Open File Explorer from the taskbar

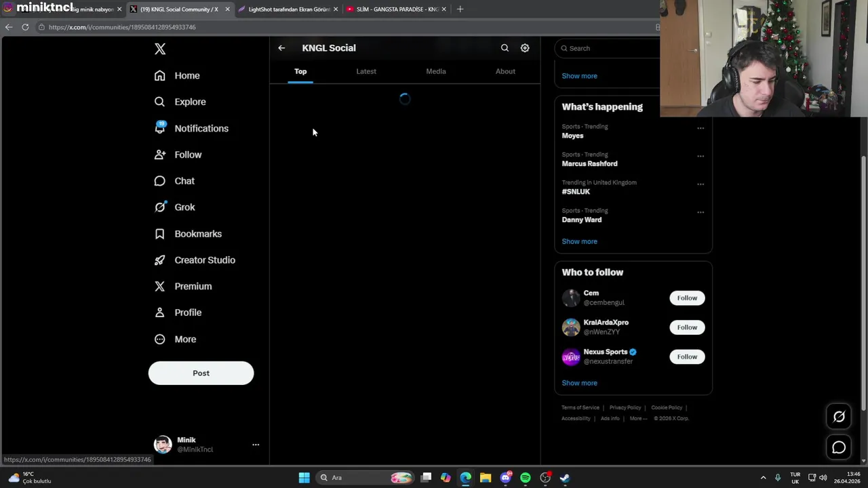tap(486, 478)
